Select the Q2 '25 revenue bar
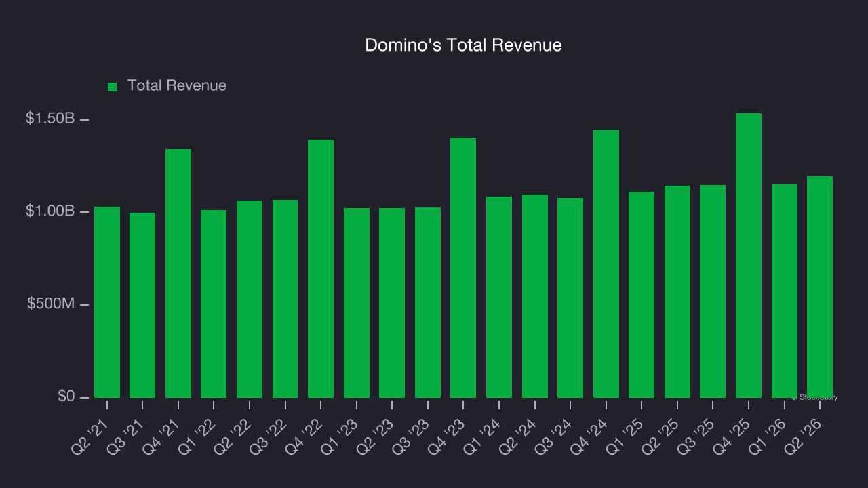The height and width of the screenshot is (488, 868). point(677,291)
